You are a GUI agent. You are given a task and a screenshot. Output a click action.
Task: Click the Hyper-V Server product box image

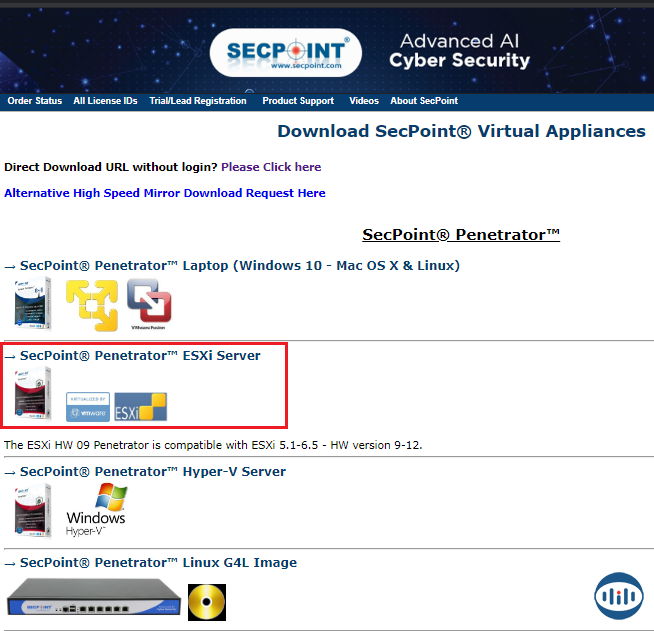33,510
